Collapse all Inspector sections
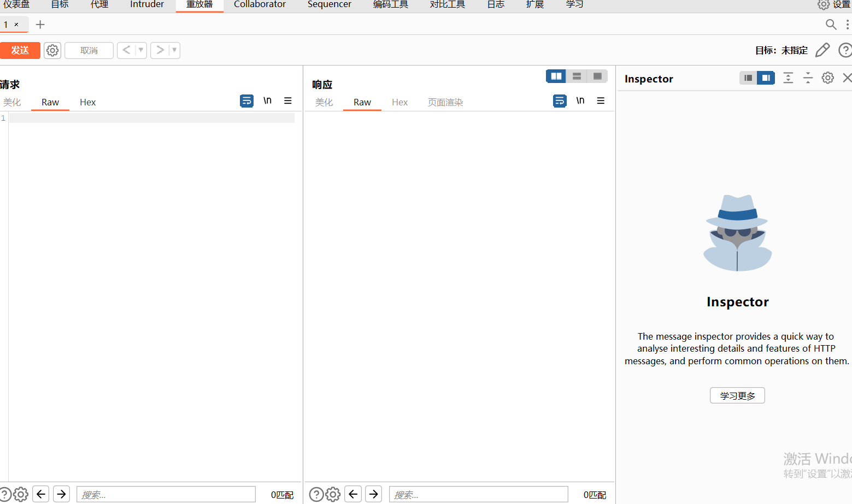852x504 pixels. pyautogui.click(x=808, y=78)
